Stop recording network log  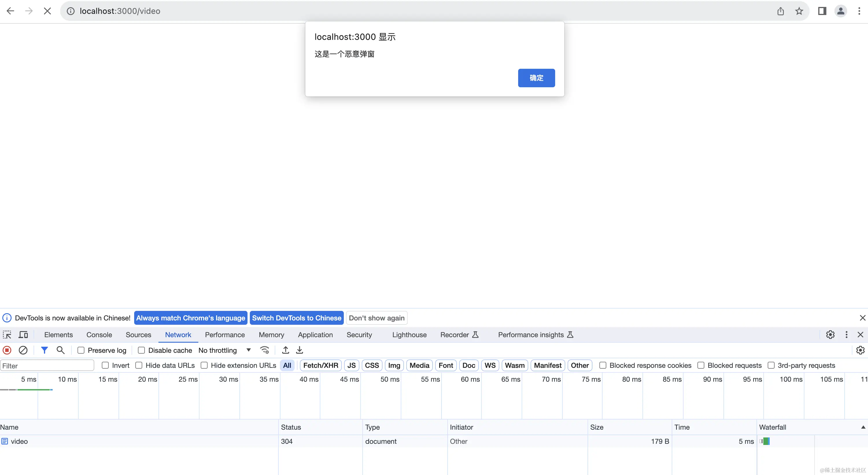click(x=7, y=350)
